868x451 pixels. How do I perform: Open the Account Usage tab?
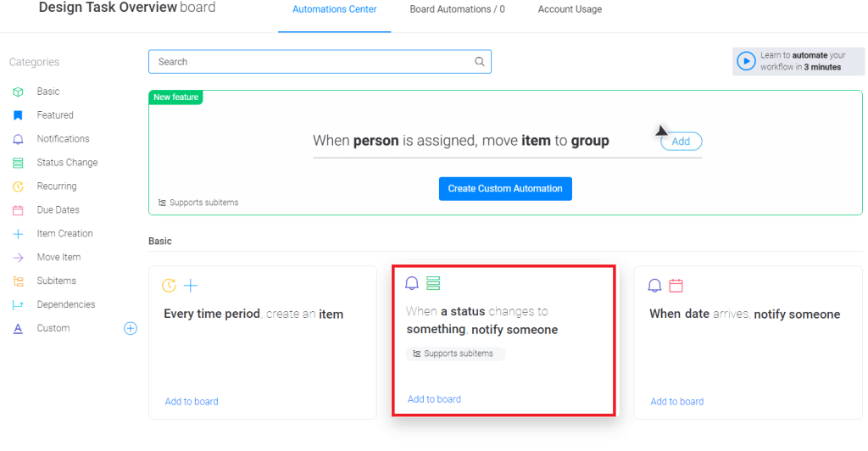coord(570,9)
